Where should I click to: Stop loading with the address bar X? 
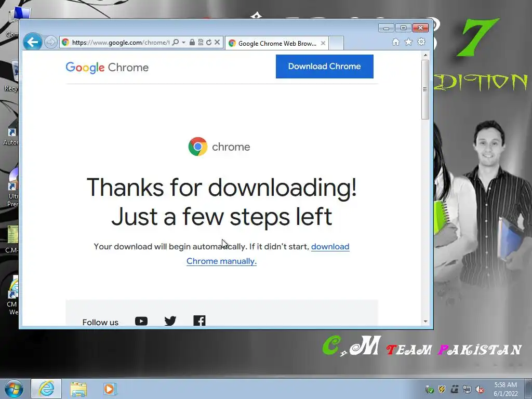(217, 43)
